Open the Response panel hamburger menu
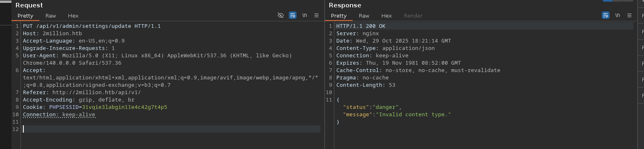644x149 pixels. pyautogui.click(x=629, y=15)
